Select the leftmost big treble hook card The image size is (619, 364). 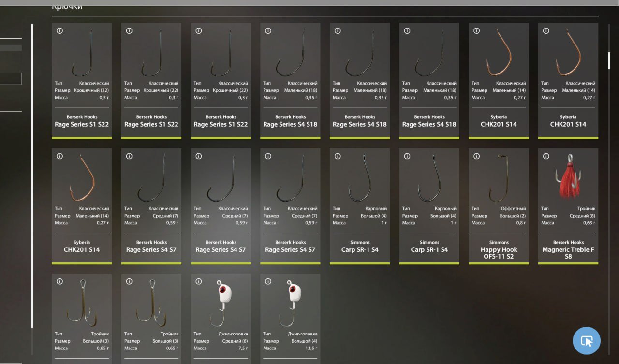coord(82,319)
